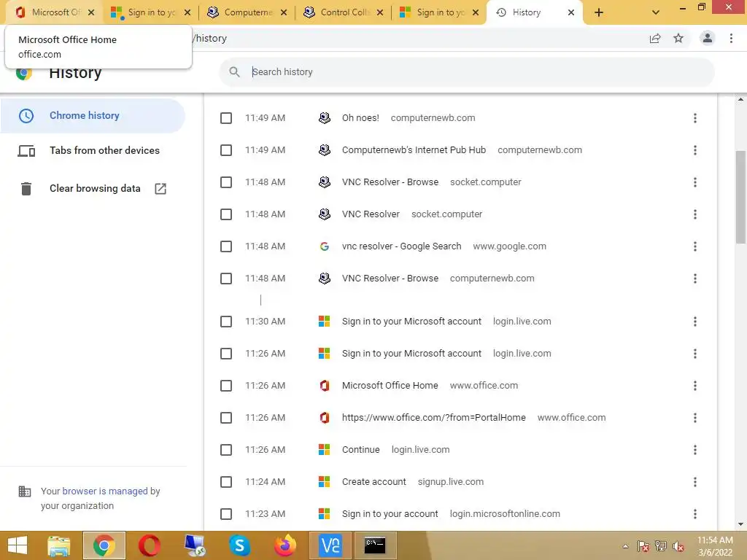Open the https://www.office.com/?from=PortalHome link
747x560 pixels.
click(x=434, y=418)
